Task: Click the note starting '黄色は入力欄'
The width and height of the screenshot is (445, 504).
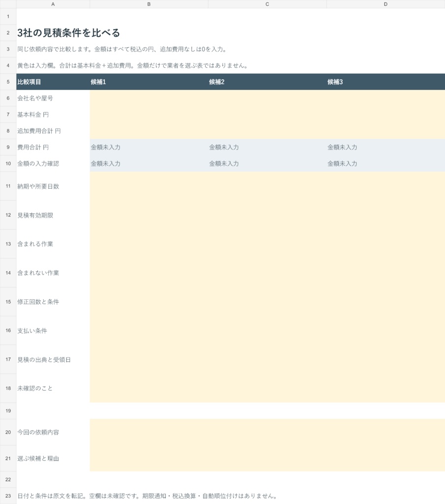Action: click(x=133, y=65)
